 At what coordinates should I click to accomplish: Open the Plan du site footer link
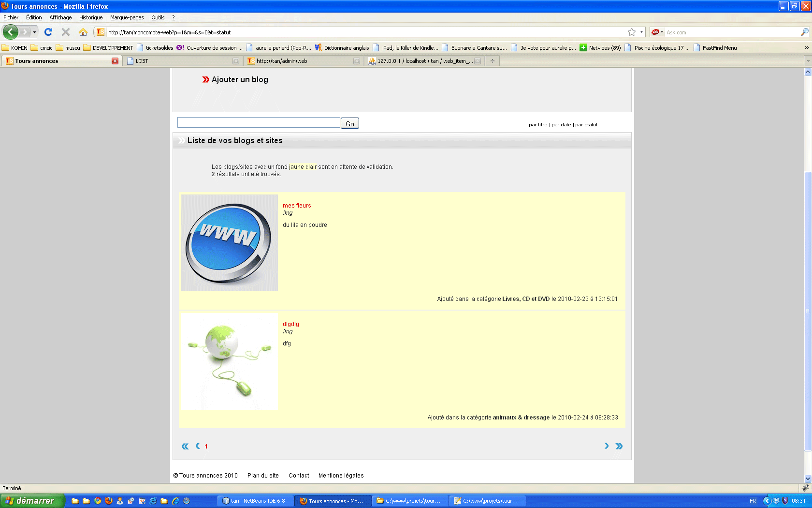coord(263,476)
